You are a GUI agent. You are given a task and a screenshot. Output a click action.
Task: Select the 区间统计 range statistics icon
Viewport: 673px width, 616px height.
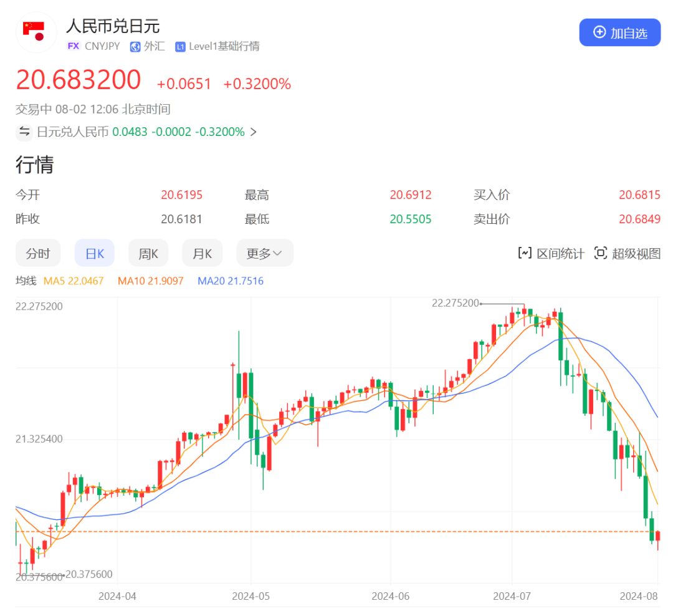(x=527, y=253)
